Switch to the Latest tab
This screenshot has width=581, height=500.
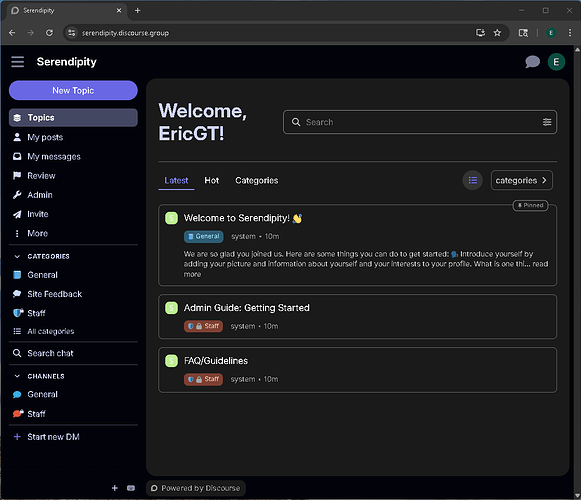tap(176, 181)
